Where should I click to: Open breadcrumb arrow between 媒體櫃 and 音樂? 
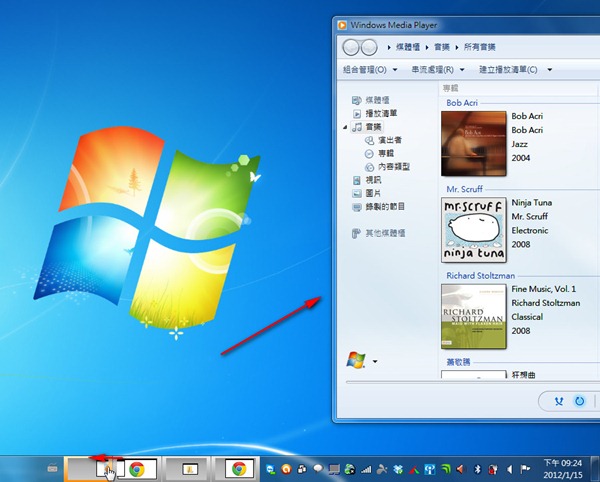427,47
